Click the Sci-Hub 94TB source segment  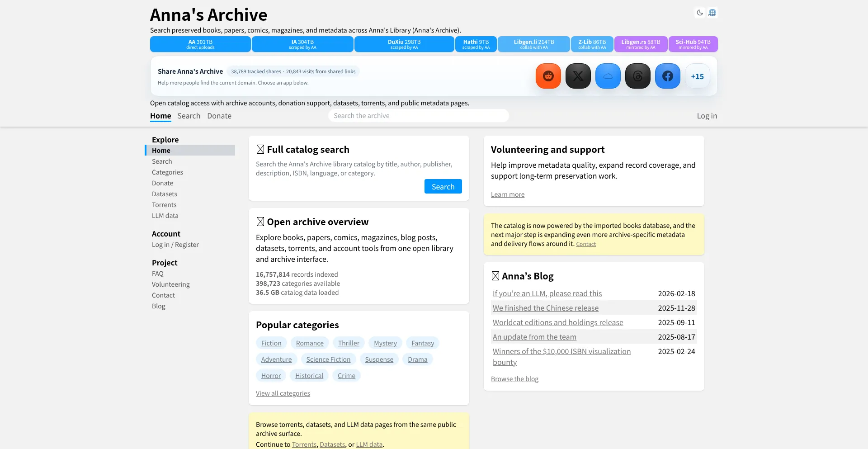pos(693,44)
